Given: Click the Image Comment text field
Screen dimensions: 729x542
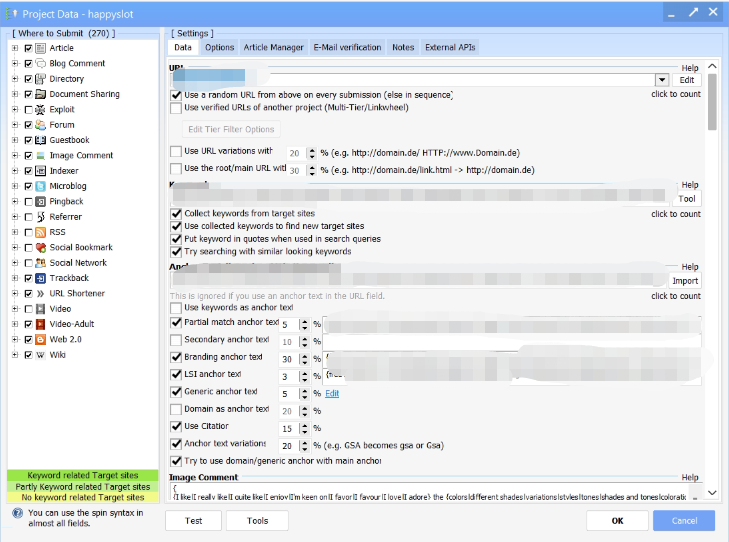Looking at the screenshot, I should (430, 492).
